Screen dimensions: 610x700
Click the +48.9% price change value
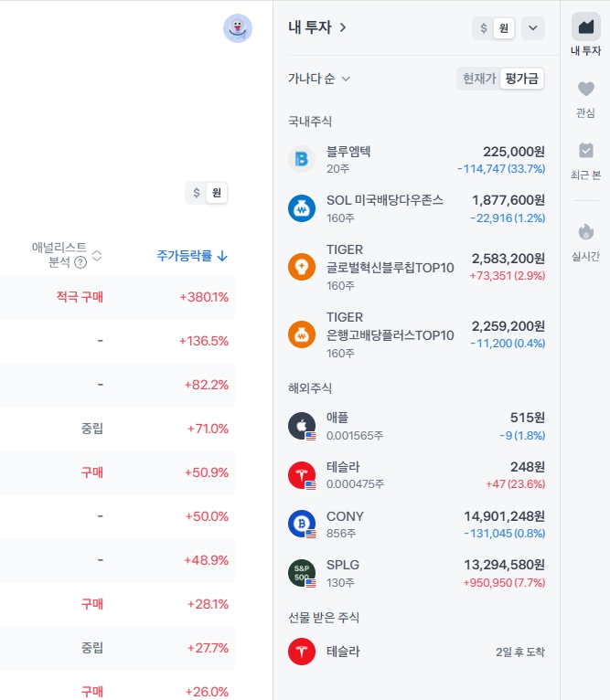pos(207,560)
